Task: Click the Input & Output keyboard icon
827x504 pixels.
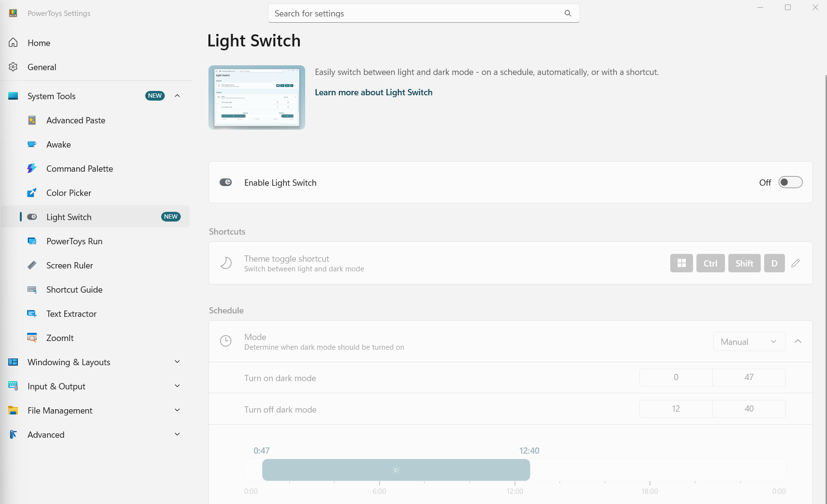Action: [13, 386]
